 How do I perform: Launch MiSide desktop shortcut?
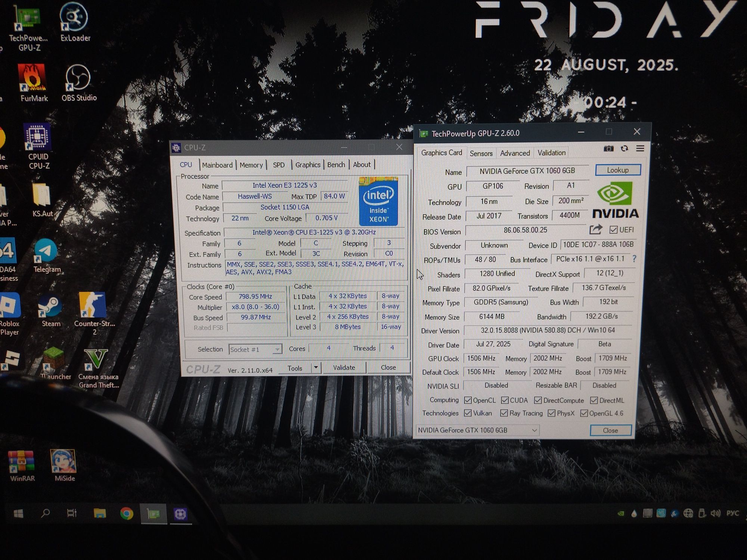(x=64, y=466)
